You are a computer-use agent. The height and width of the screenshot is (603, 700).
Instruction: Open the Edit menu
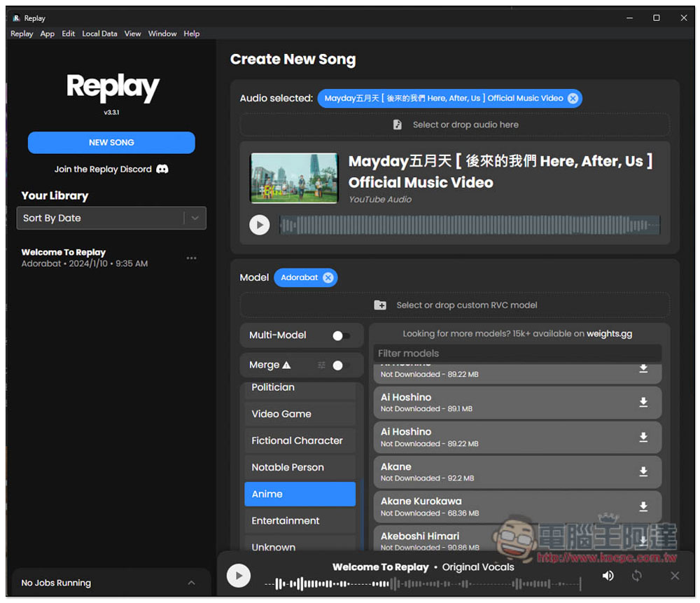click(69, 34)
